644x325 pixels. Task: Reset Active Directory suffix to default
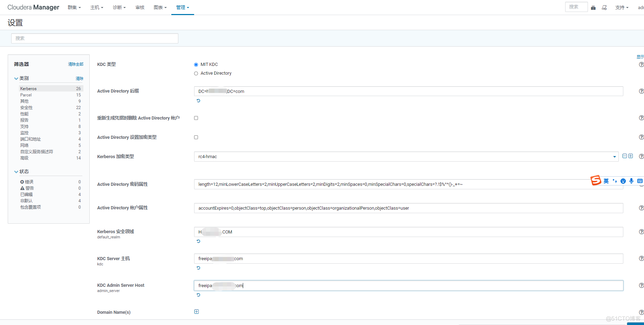(198, 101)
